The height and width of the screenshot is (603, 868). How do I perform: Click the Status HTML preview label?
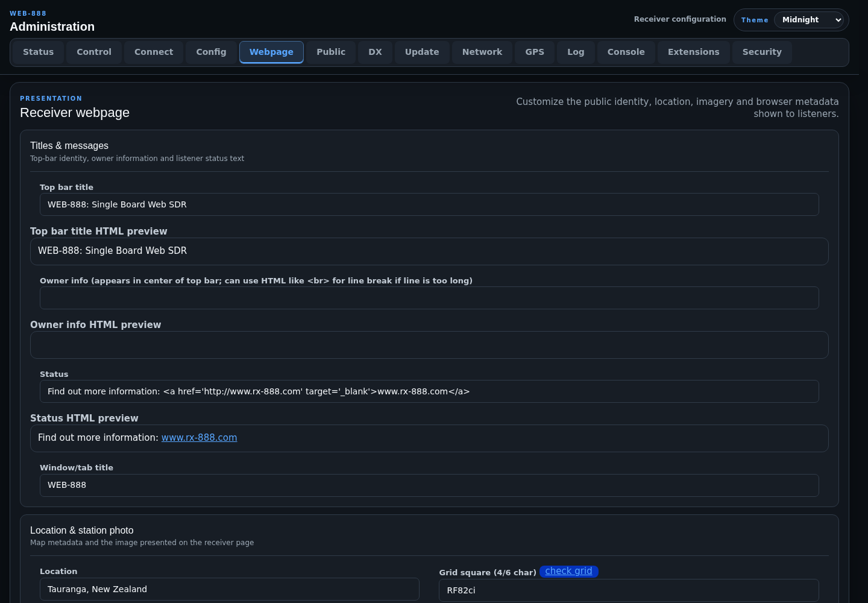[x=84, y=418]
